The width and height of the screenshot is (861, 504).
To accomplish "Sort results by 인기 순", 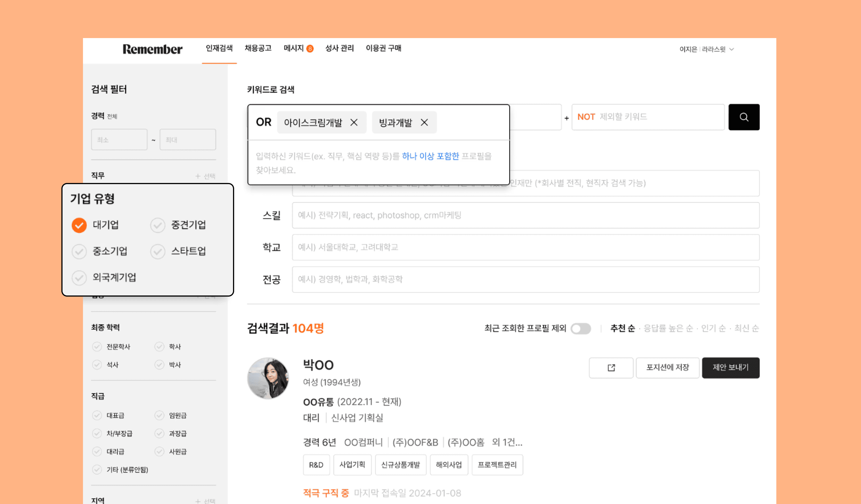I will [714, 328].
